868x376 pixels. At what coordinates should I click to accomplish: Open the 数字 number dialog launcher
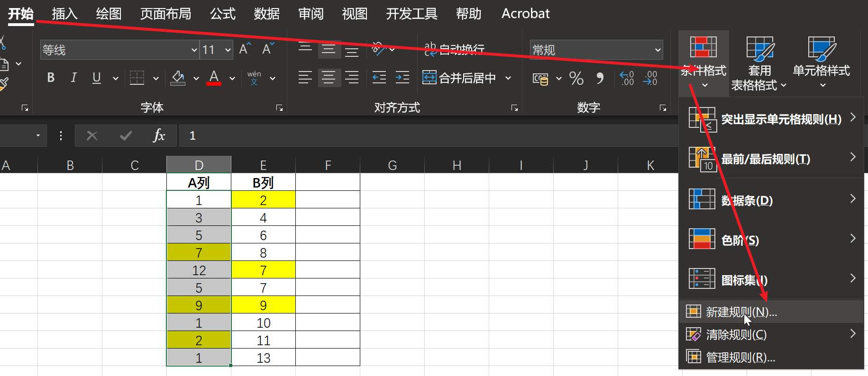663,108
